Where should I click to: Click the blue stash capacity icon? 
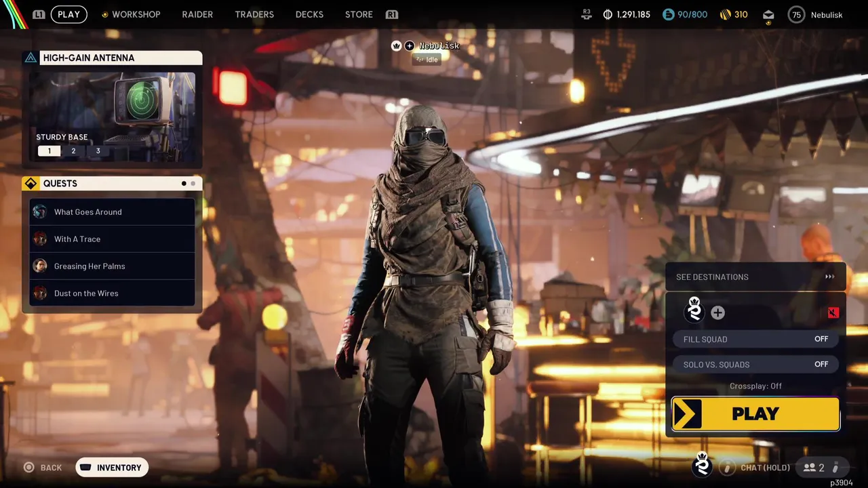tap(669, 14)
